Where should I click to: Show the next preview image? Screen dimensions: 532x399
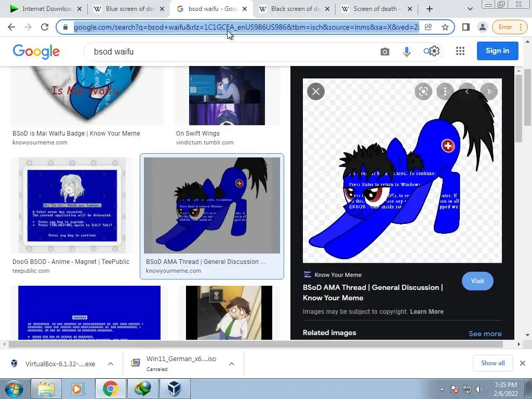click(x=488, y=91)
